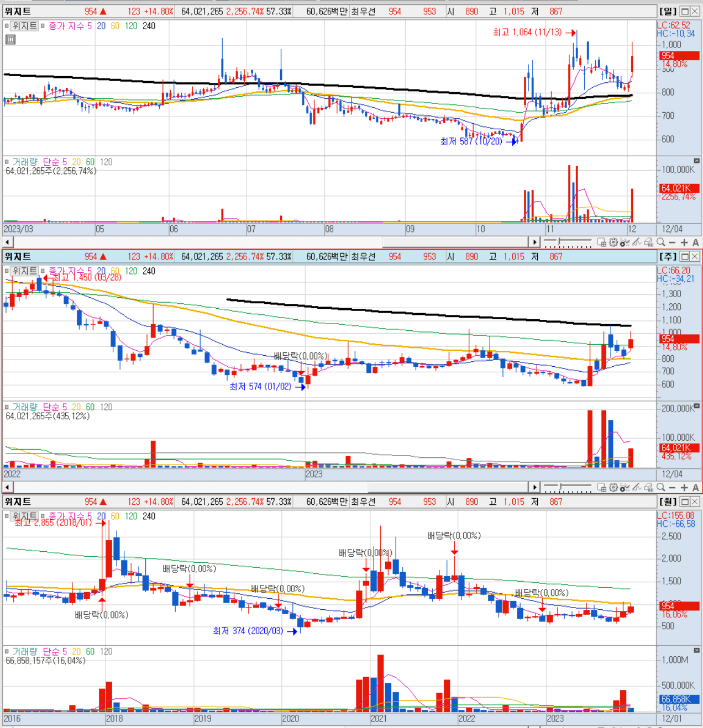This screenshot has height=728, width=703.
Task: Click magnifier icon in weekly chart toolbar
Action: tap(661, 488)
